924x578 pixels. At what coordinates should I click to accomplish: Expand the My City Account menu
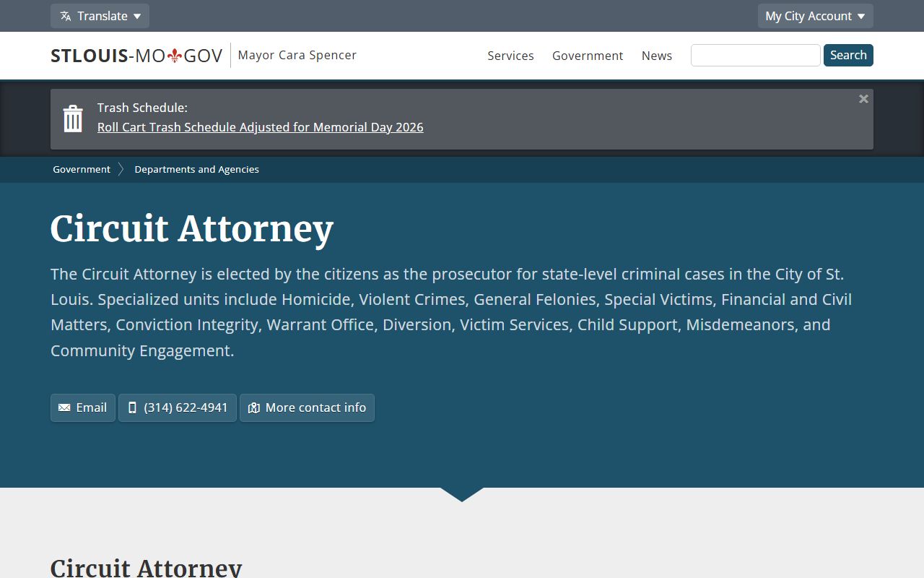point(815,16)
